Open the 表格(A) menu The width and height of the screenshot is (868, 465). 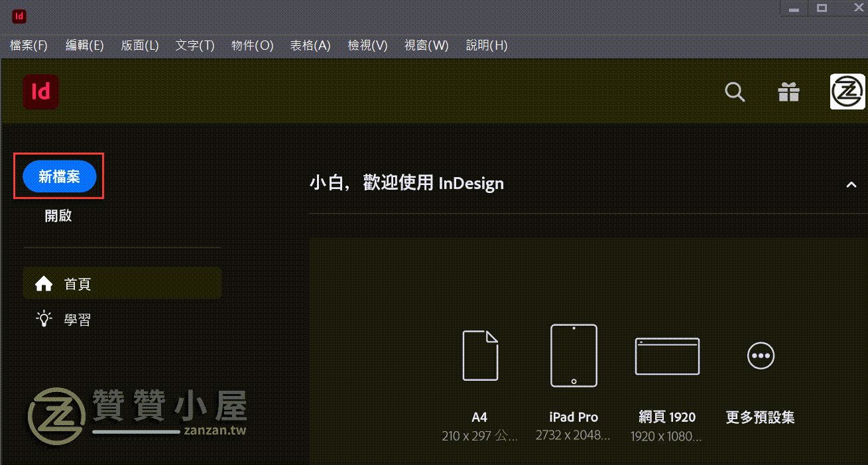[310, 45]
